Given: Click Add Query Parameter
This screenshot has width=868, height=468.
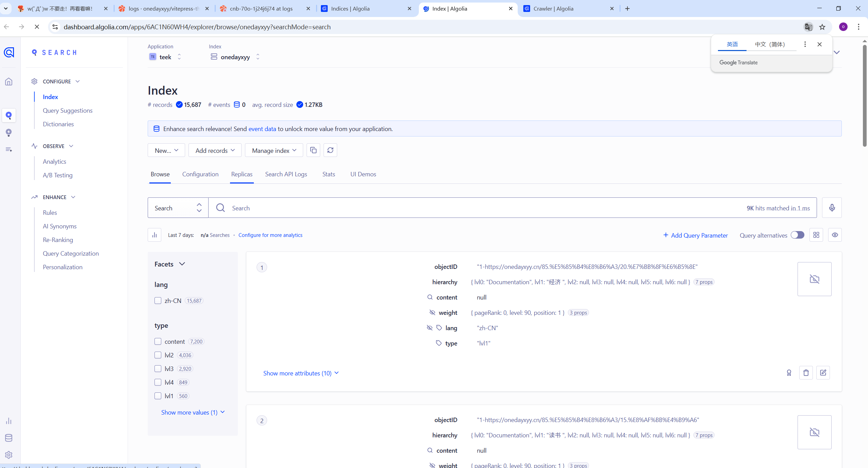Looking at the screenshot, I should (695, 235).
